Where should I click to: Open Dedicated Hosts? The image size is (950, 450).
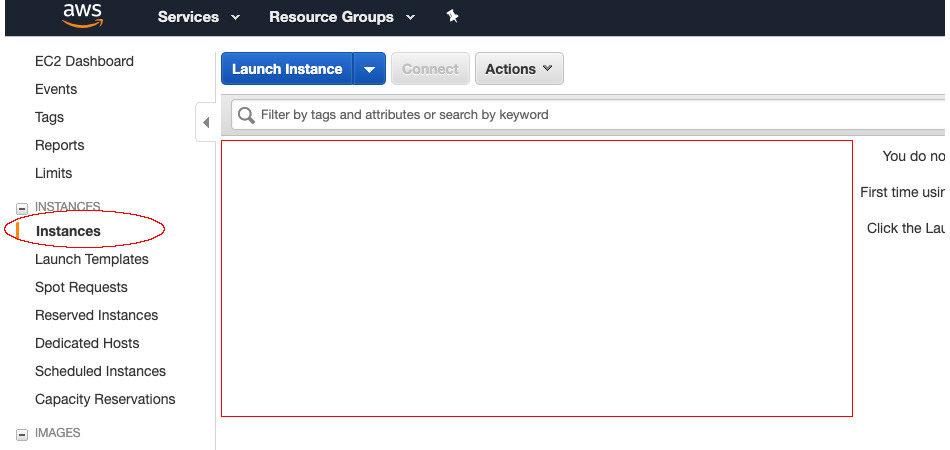coord(87,343)
